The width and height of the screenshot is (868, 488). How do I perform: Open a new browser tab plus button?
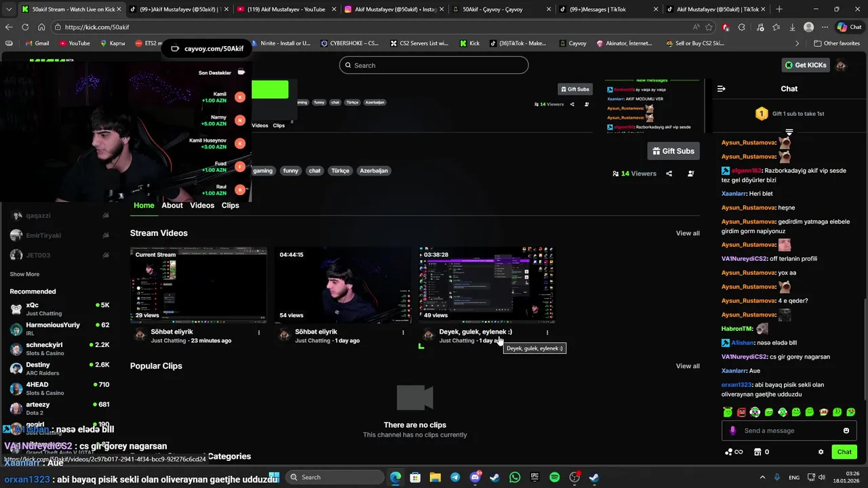[778, 9]
